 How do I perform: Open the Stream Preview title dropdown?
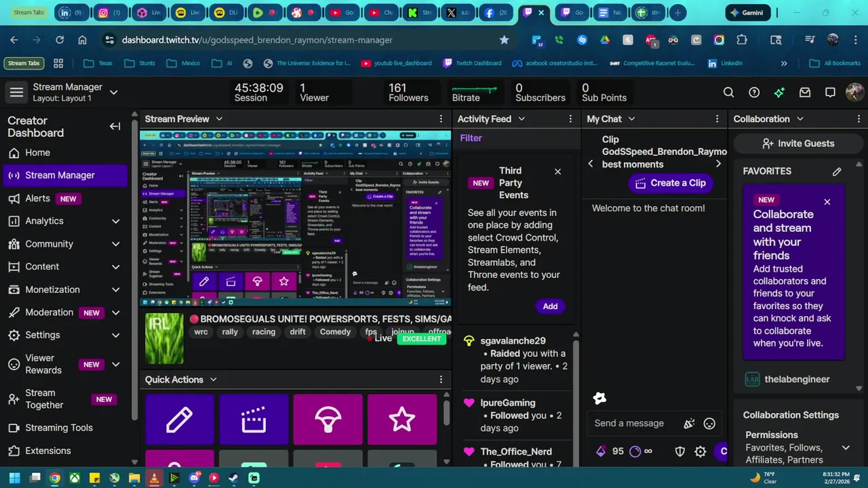pyautogui.click(x=219, y=119)
